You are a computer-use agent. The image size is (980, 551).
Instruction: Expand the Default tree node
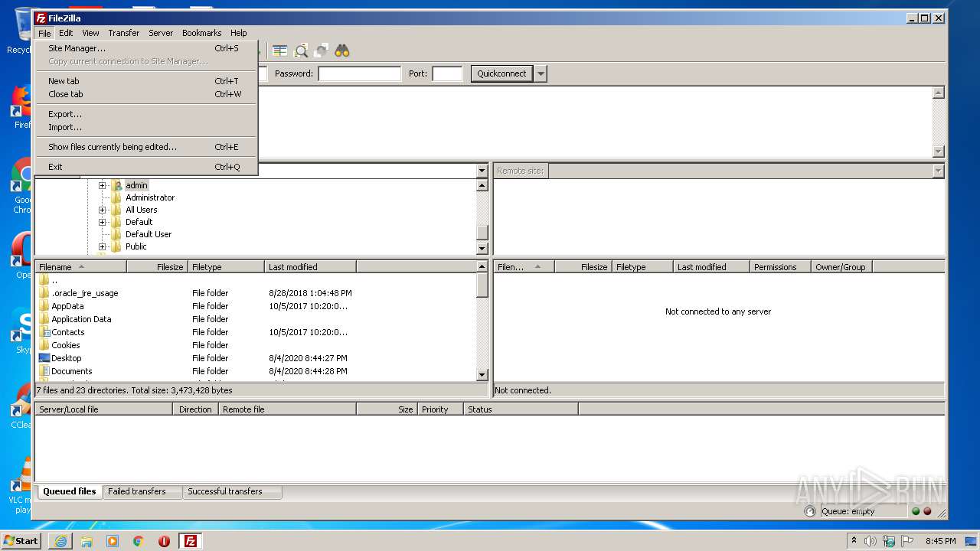(102, 222)
